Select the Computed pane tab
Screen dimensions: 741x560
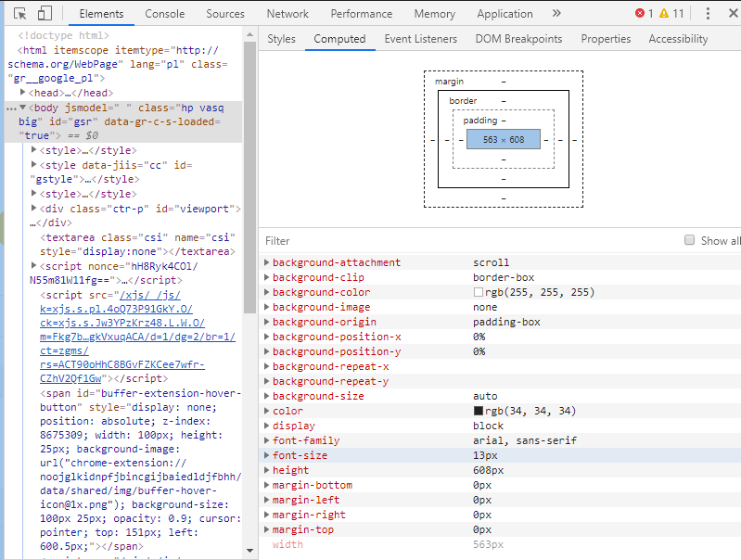[x=339, y=39]
